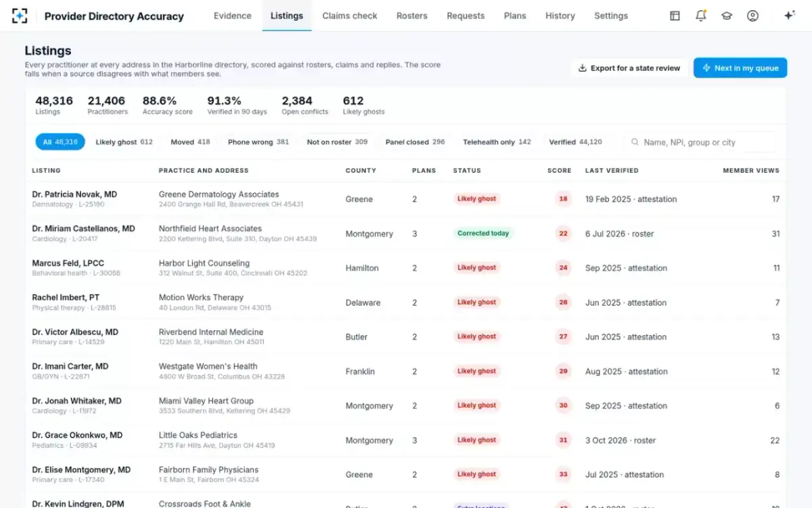Sort by the Listing column header
812x508 pixels.
46,171
